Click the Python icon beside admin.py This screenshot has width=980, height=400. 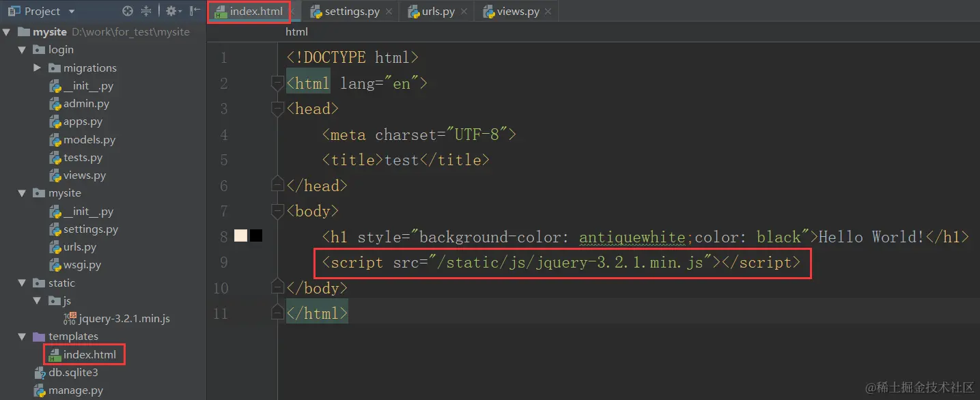55,104
